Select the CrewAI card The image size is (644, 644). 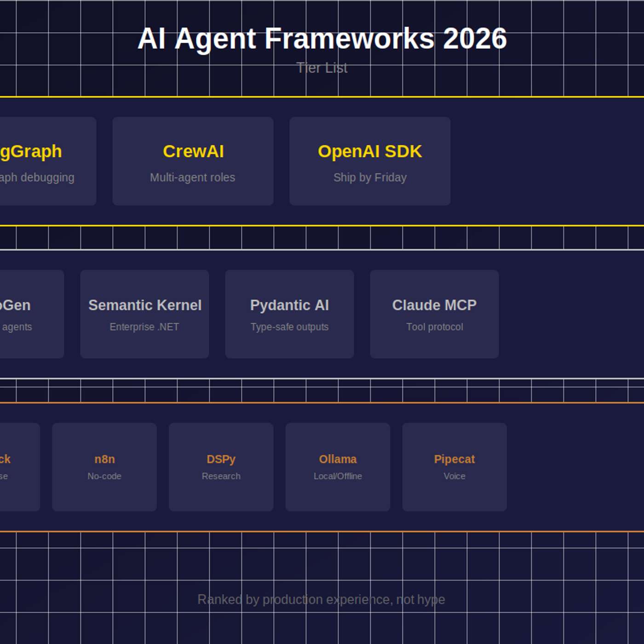pyautogui.click(x=193, y=161)
